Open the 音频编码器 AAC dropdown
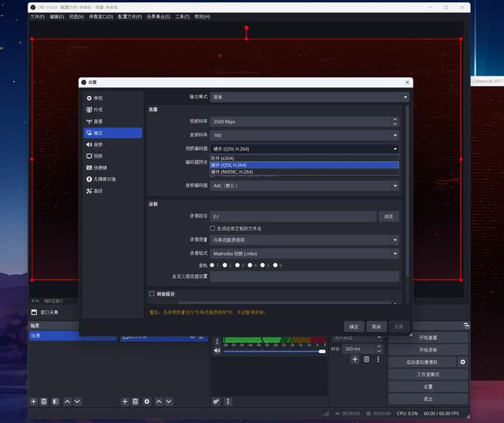504x423 pixels. (x=305, y=186)
